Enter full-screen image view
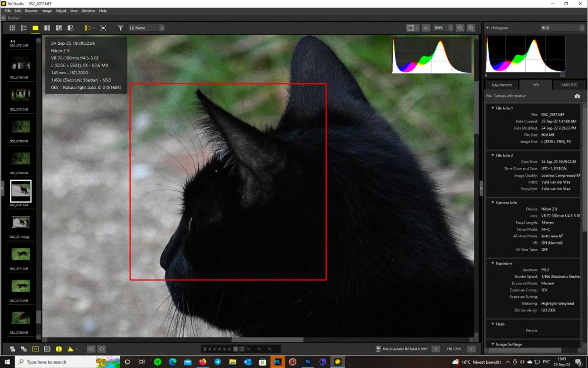The width and height of the screenshot is (588, 368). [x=103, y=28]
